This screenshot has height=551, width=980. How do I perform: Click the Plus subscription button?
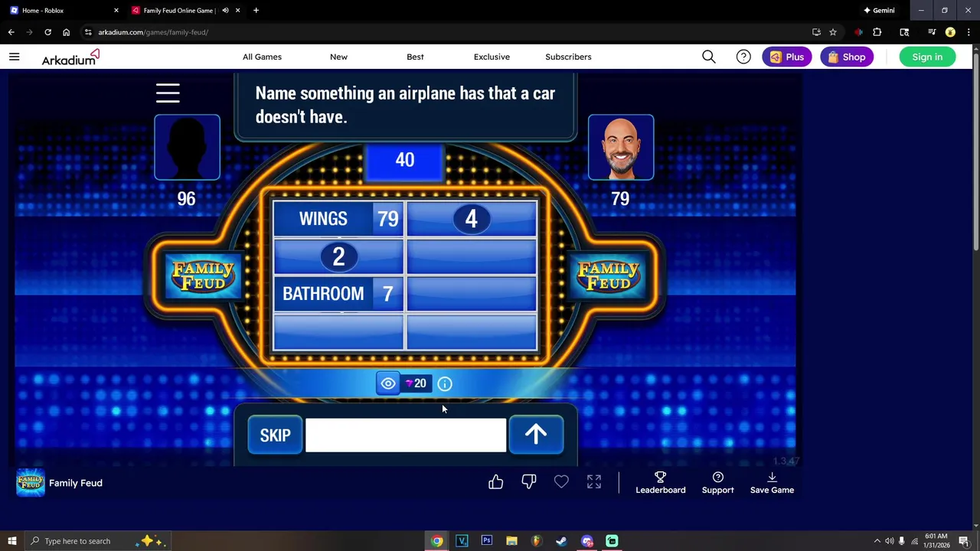786,57
